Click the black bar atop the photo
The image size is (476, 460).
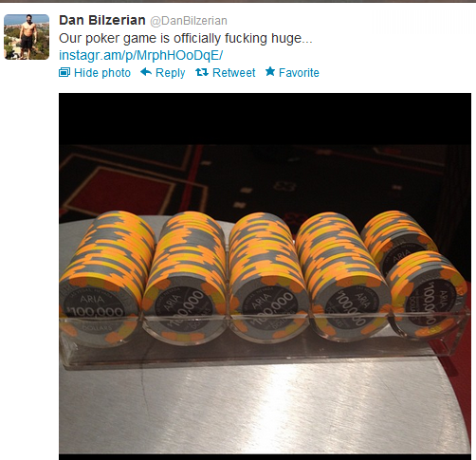[x=265, y=119]
